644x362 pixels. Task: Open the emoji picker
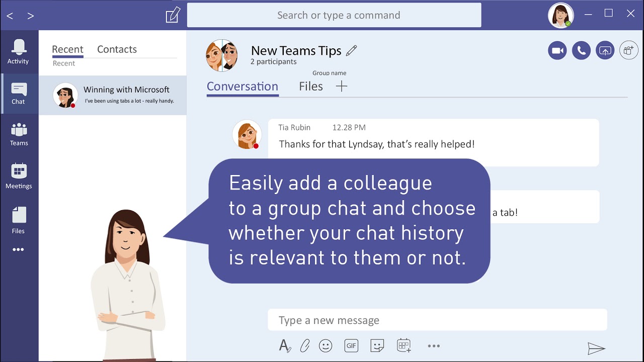[326, 346]
